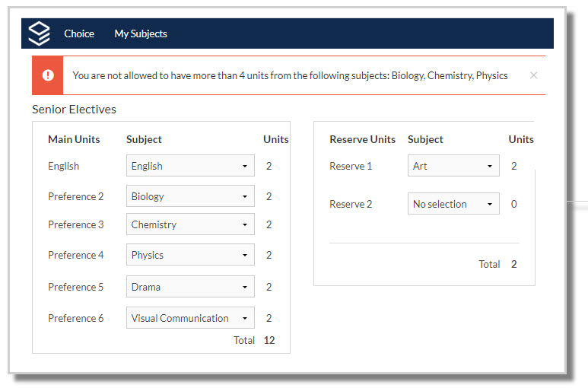The height and width of the screenshot is (388, 588).
Task: Click the Reserve Units column header
Action: coord(362,139)
